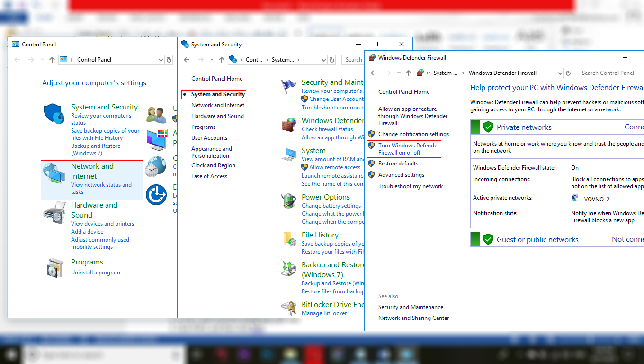Click the Backup and Restore icon
Viewport: 644px width, 364px height.
point(289,269)
